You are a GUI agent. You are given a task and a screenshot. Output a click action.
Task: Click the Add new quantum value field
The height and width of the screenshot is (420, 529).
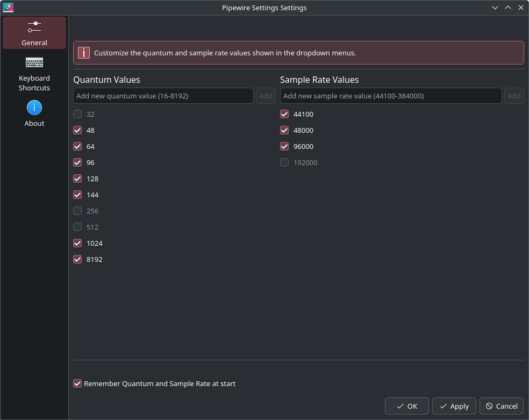(163, 96)
